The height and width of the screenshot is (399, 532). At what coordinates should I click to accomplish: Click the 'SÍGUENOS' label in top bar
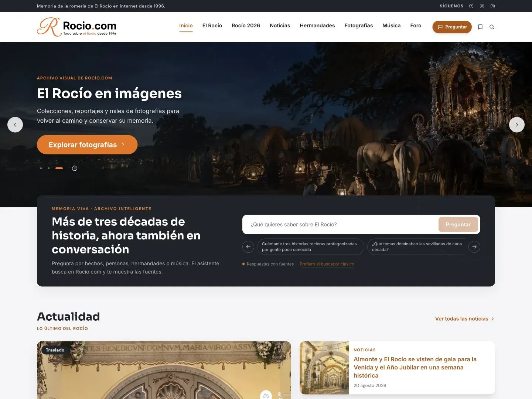tap(451, 6)
